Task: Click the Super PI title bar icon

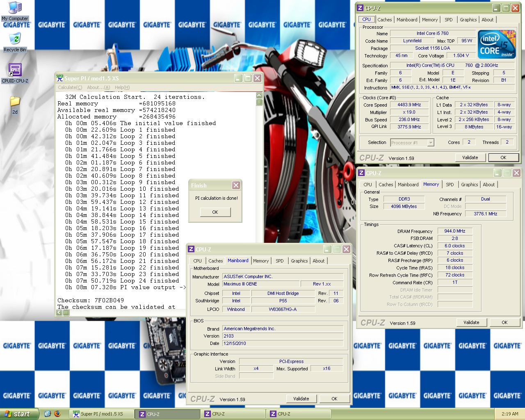Action: pos(60,78)
